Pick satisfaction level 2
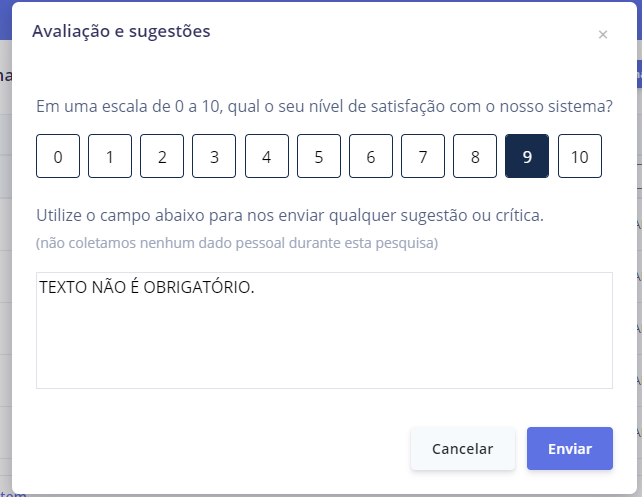Viewport: 642px width, 497px height. (x=162, y=156)
